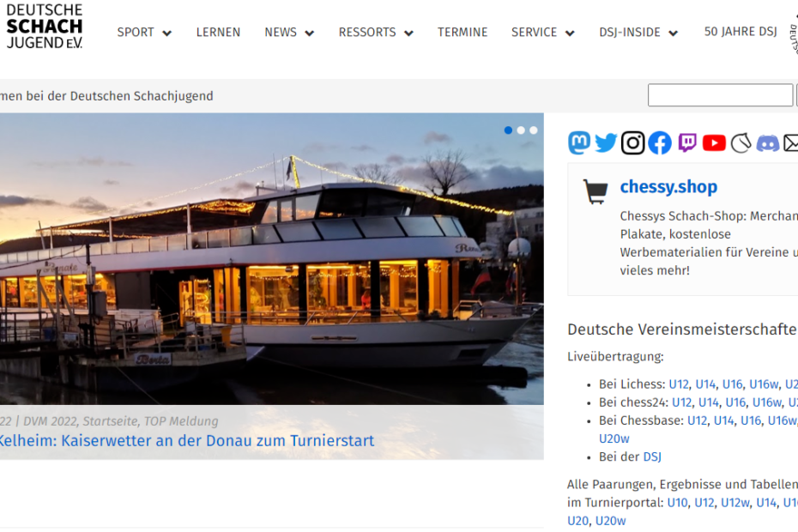Join via the Discord icon
The image size is (798, 532).
coord(768,142)
